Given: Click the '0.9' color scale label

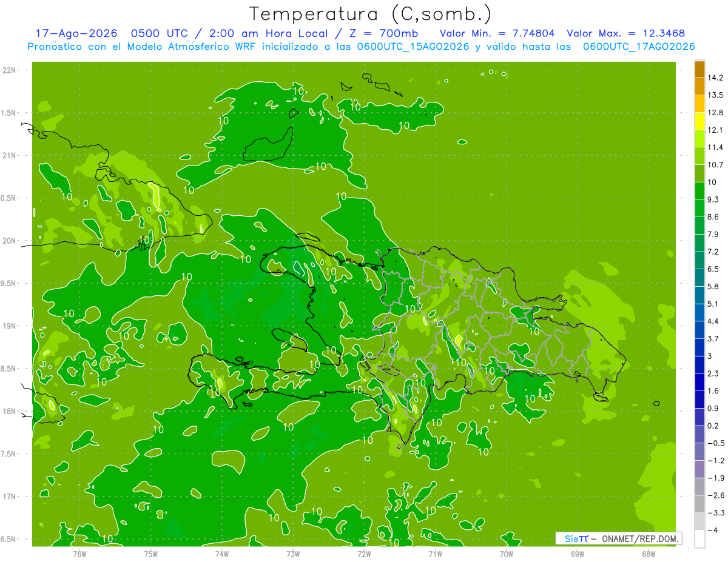Looking at the screenshot, I should tap(713, 409).
